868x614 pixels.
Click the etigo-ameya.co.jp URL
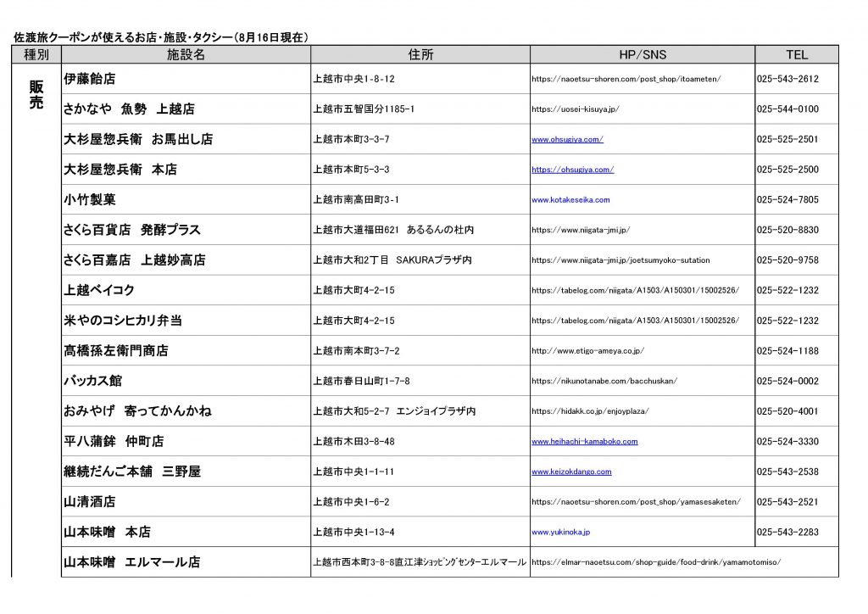587,351
